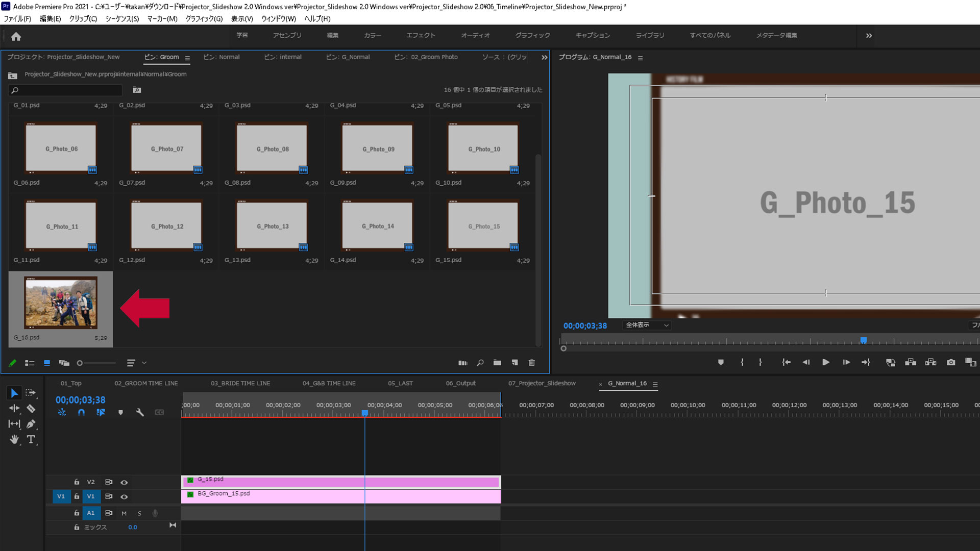Select the Type tool
The height and width of the screenshot is (551, 980).
pyautogui.click(x=31, y=439)
